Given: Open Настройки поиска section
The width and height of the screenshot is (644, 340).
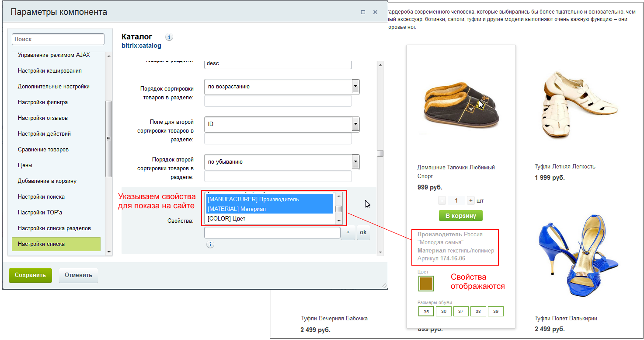Looking at the screenshot, I should (41, 196).
